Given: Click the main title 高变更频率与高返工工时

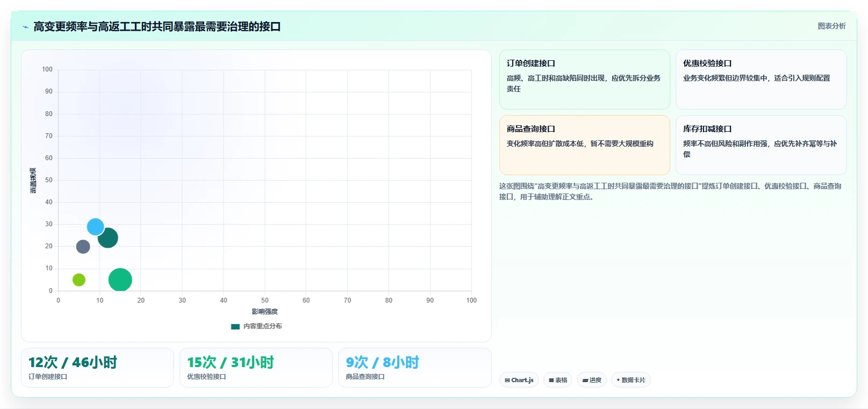Looking at the screenshot, I should click(157, 27).
